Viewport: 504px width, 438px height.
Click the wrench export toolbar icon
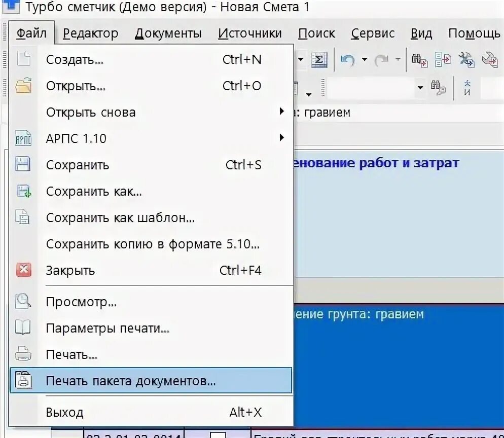[489, 60]
